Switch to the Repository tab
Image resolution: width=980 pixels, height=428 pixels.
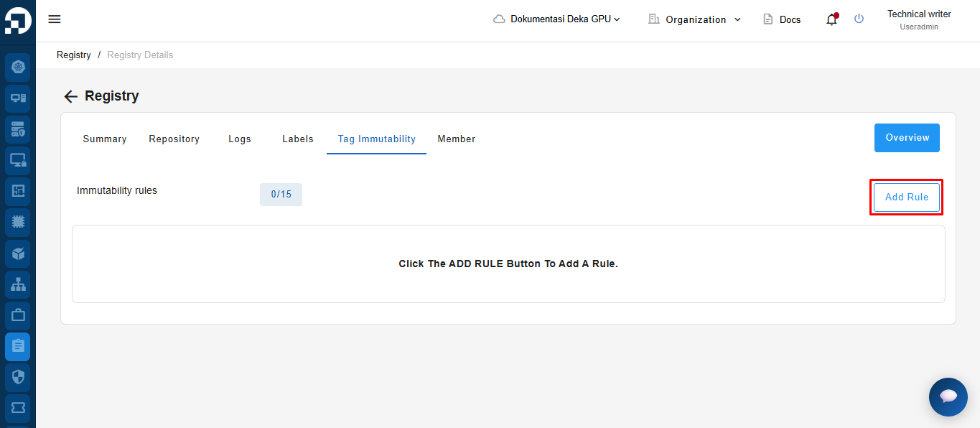[174, 139]
